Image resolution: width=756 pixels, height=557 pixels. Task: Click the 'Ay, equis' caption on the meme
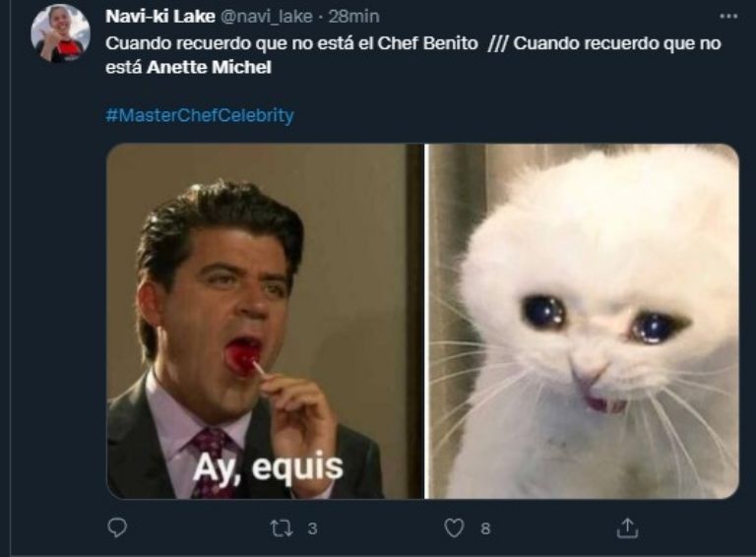[268, 467]
